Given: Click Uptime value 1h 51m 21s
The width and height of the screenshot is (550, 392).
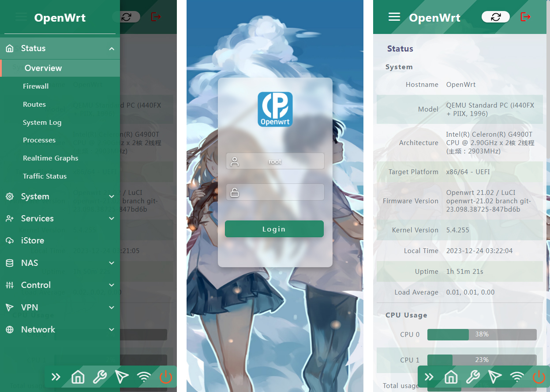Looking at the screenshot, I should coord(465,272).
